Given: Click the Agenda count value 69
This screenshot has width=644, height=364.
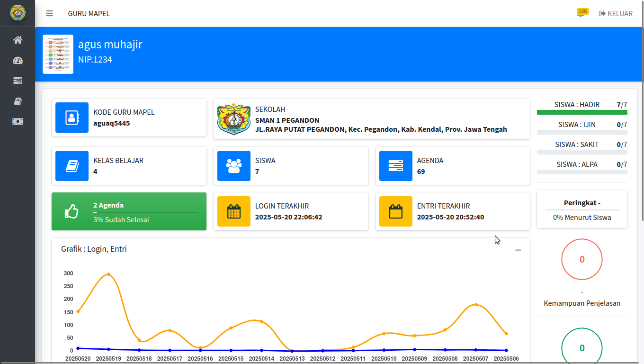Looking at the screenshot, I should [421, 172].
